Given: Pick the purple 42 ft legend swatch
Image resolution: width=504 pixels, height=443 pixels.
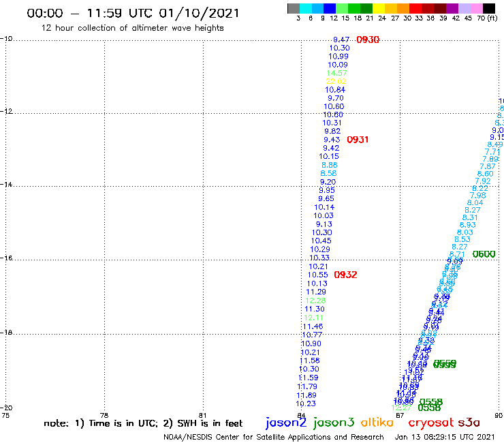Looking at the screenshot, I should tap(452, 8).
